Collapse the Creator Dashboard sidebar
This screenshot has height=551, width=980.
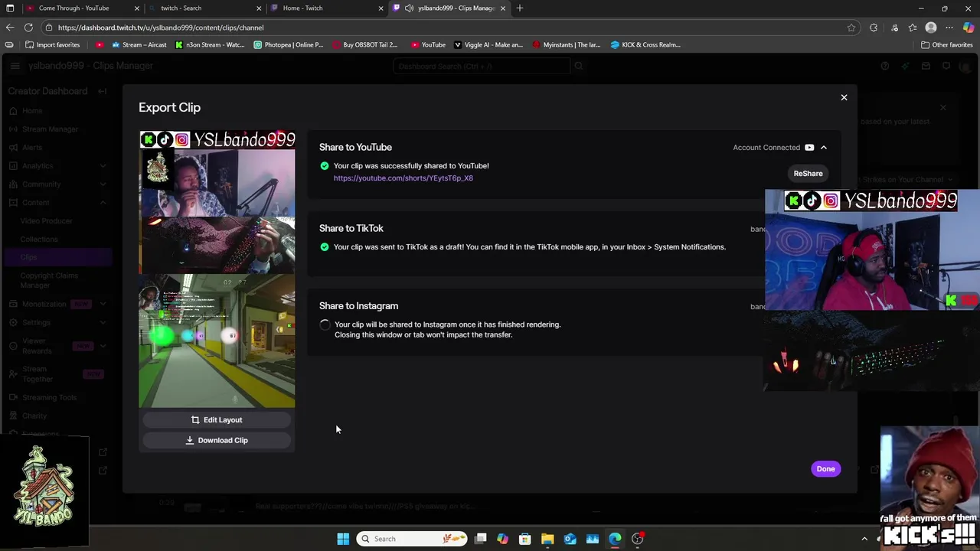(102, 91)
